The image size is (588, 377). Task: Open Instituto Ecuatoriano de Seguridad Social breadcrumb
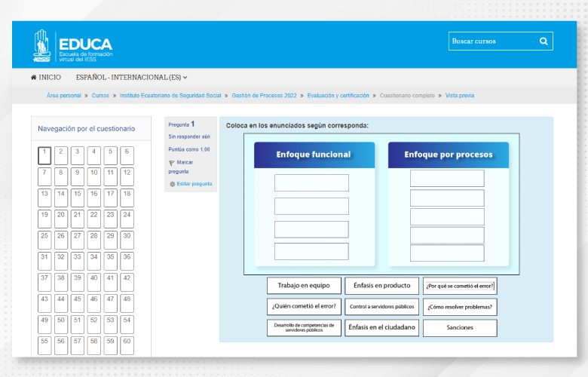tap(170, 96)
